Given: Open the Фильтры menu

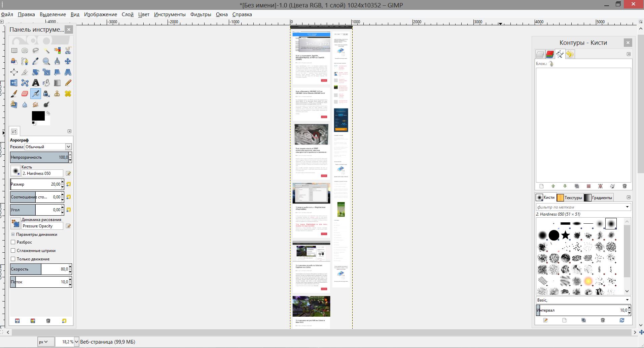Looking at the screenshot, I should pos(201,14).
